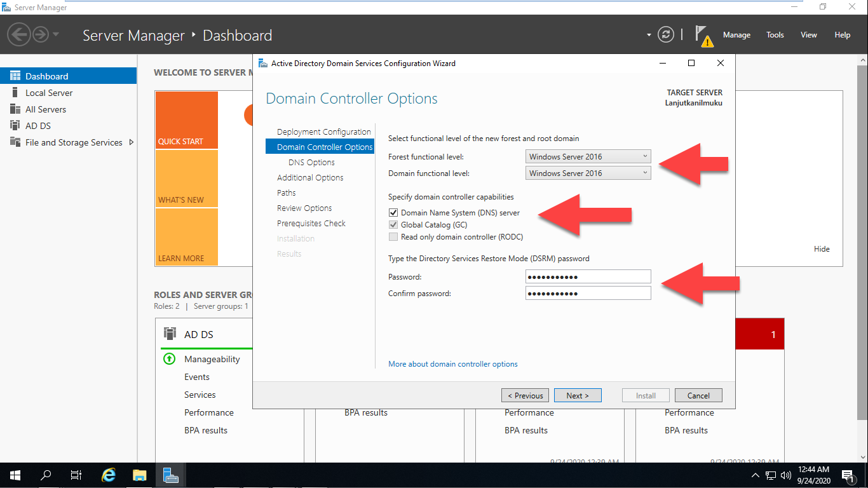
Task: Select Domain Controller Options wizard step
Action: (320, 147)
